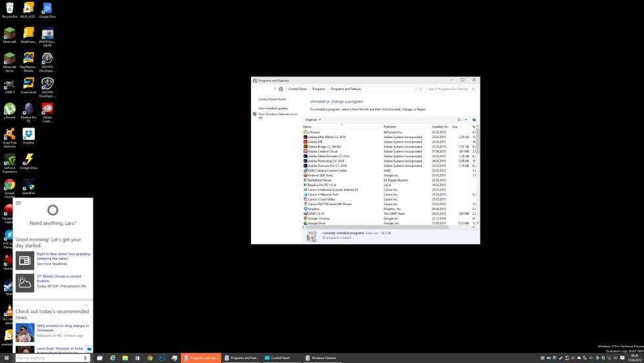Open the Right to Bear Arms headline

click(63, 256)
